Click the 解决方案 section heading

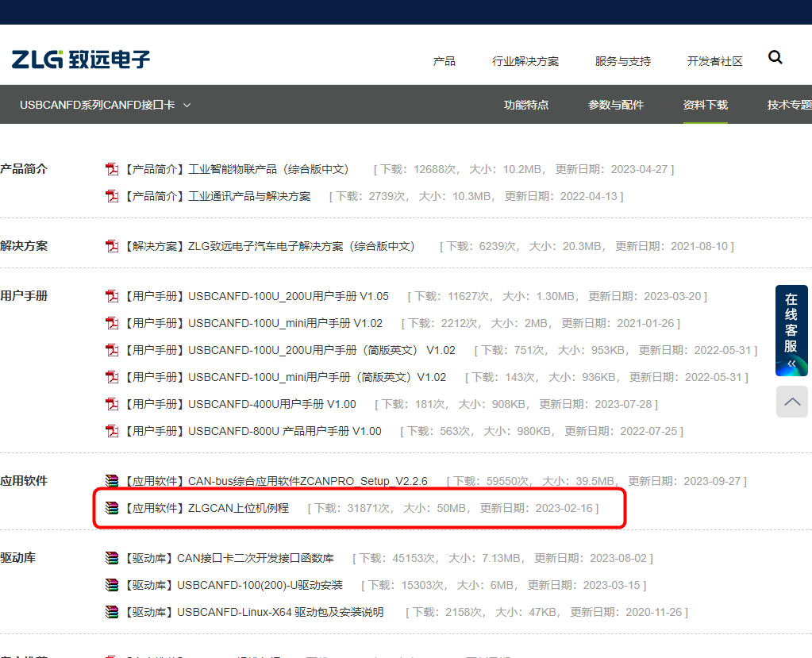coord(24,245)
